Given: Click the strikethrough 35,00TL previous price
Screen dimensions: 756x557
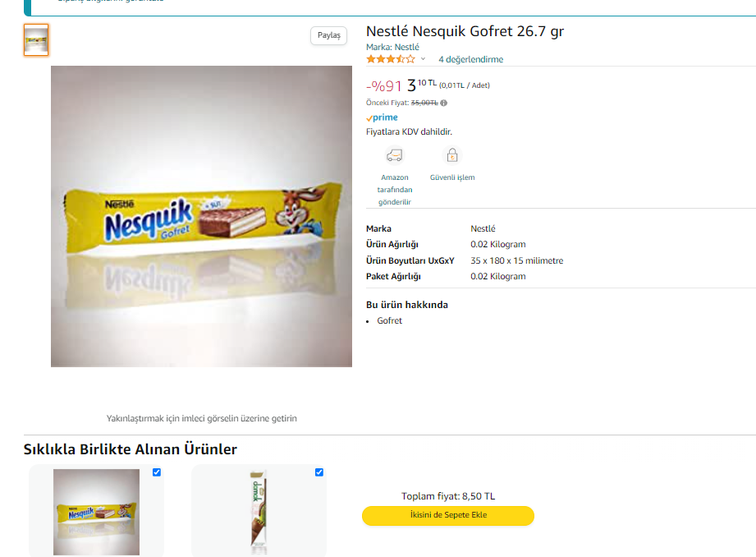Looking at the screenshot, I should point(424,103).
